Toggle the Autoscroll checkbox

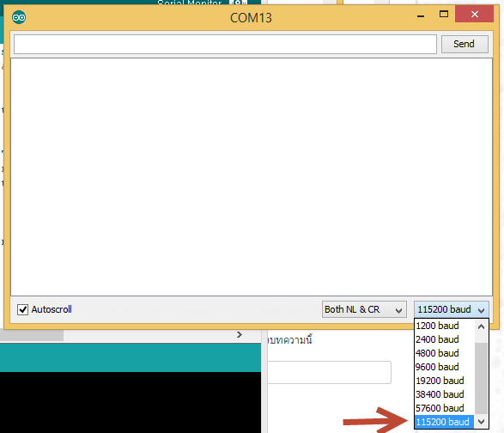tap(22, 309)
